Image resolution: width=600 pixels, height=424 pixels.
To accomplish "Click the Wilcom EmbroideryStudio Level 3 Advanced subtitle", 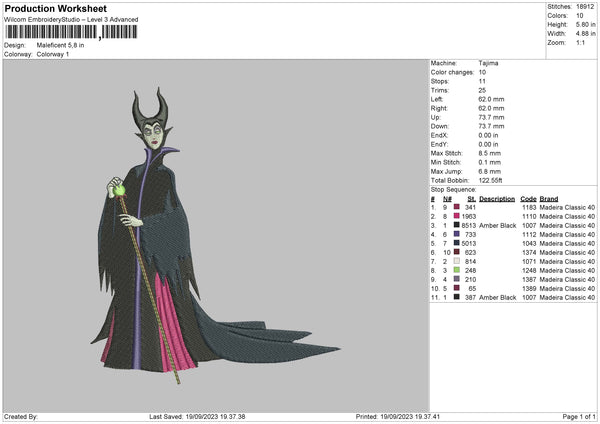I will point(71,20).
